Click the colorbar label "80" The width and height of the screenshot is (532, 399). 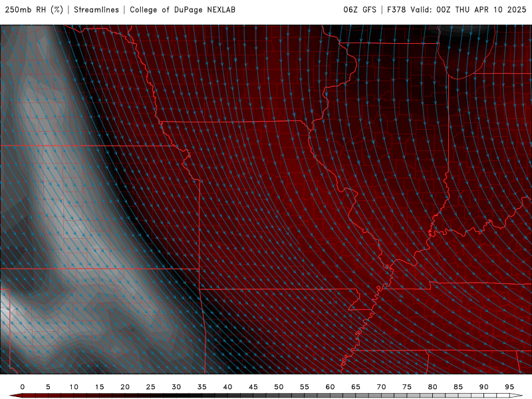click(433, 387)
